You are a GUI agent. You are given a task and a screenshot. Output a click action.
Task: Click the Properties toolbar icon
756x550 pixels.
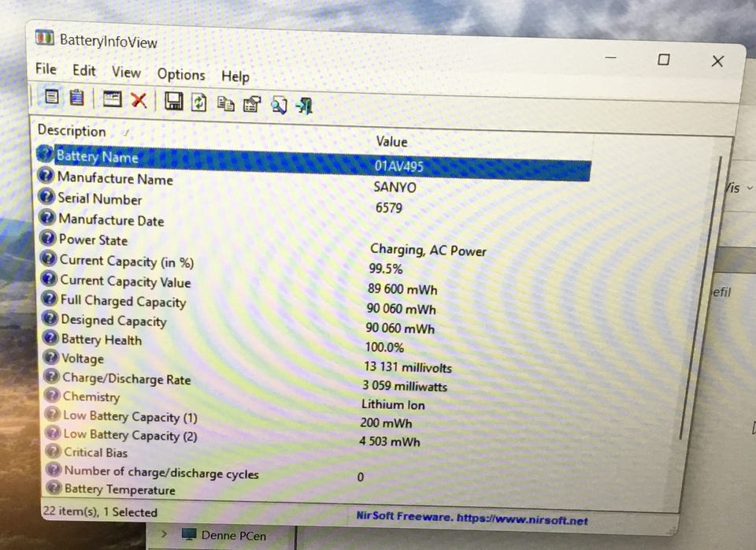[x=252, y=104]
